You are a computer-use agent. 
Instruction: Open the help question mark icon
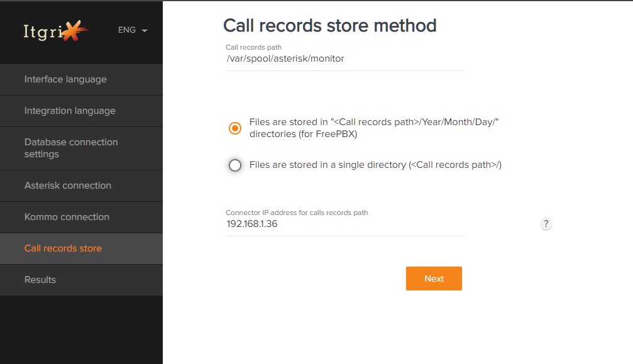(546, 224)
